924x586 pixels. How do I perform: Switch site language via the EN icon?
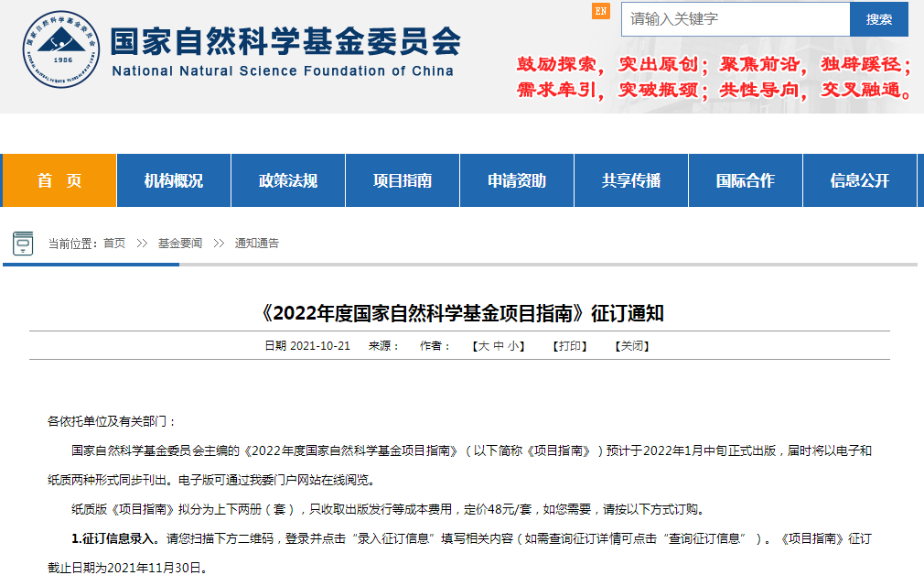click(x=599, y=13)
